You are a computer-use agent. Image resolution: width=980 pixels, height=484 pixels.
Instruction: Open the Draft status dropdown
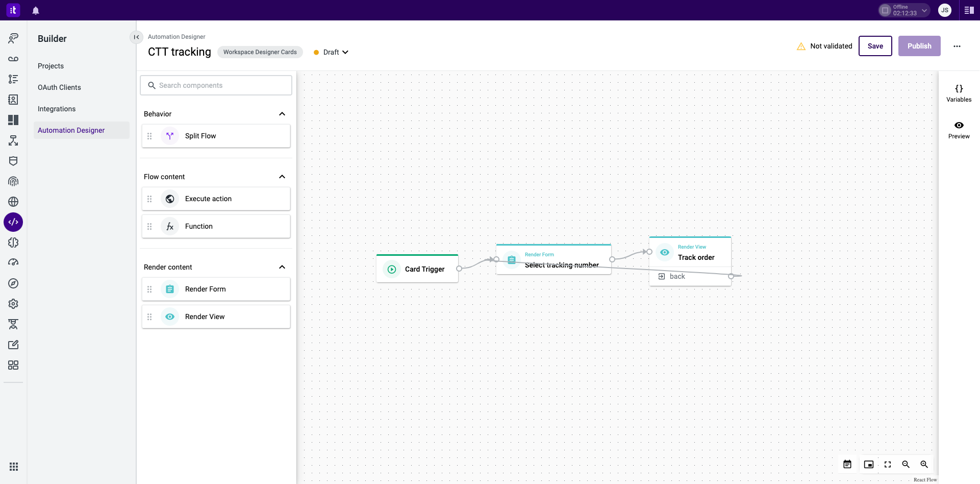pos(331,52)
